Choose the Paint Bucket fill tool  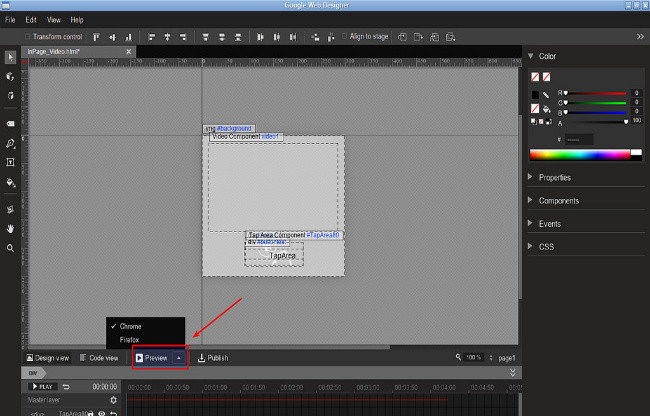click(x=10, y=183)
